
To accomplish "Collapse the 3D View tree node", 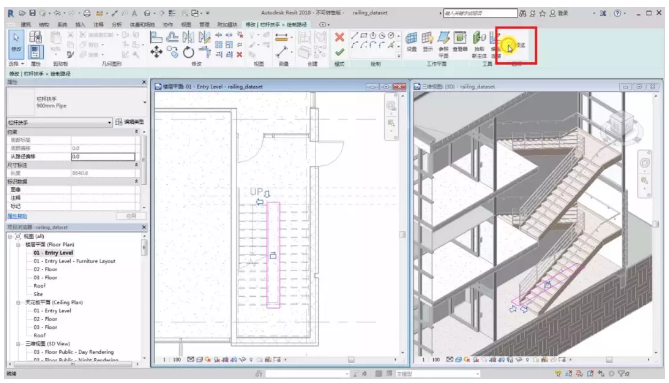I will point(18,344).
